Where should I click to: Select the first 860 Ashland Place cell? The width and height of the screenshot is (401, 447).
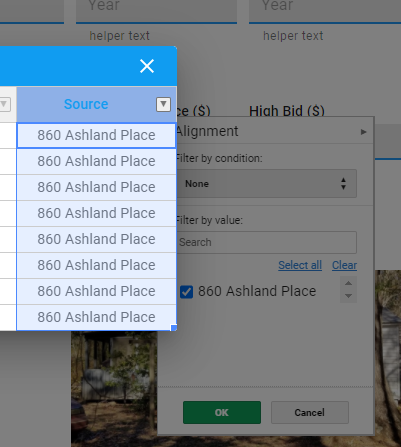96,135
